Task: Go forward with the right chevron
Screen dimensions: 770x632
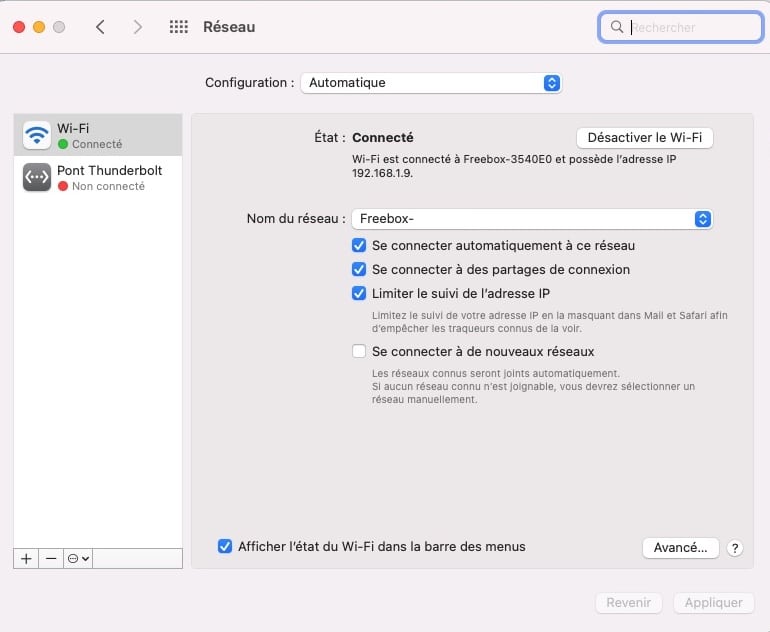Action: pos(138,27)
